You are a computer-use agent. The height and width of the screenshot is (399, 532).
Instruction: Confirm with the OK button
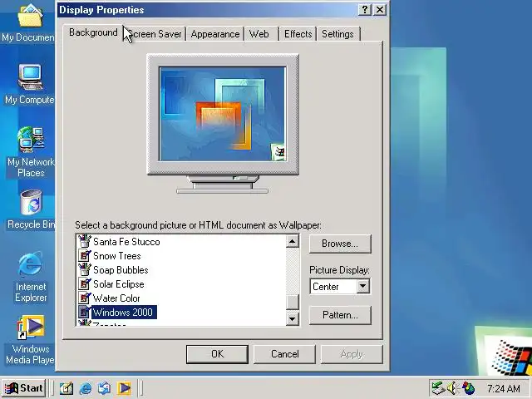tap(217, 354)
